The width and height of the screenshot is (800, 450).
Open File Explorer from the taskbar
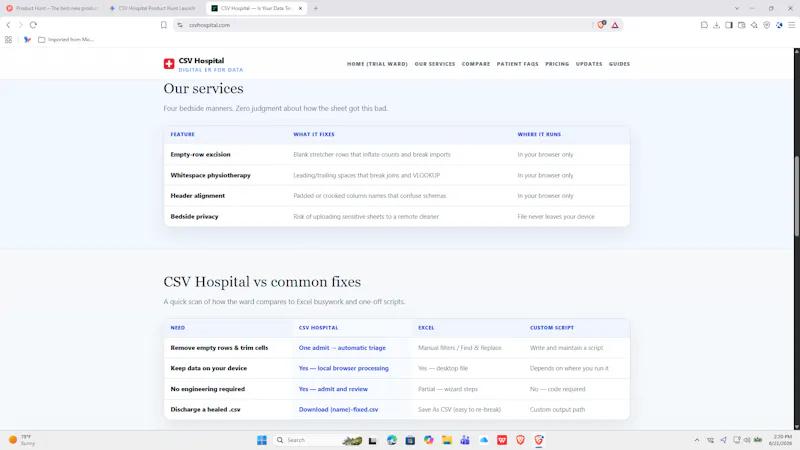[447, 440]
